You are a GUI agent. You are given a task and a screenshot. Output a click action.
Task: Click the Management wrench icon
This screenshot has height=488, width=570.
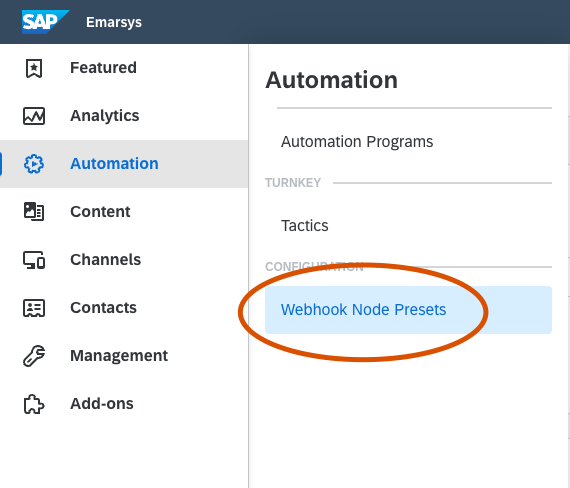34,356
